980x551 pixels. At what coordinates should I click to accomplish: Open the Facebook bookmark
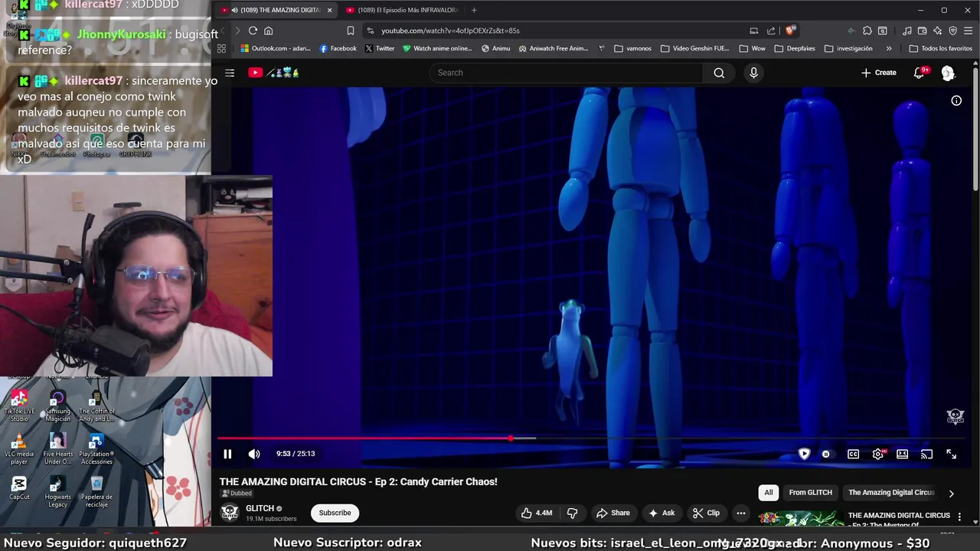pos(338,48)
